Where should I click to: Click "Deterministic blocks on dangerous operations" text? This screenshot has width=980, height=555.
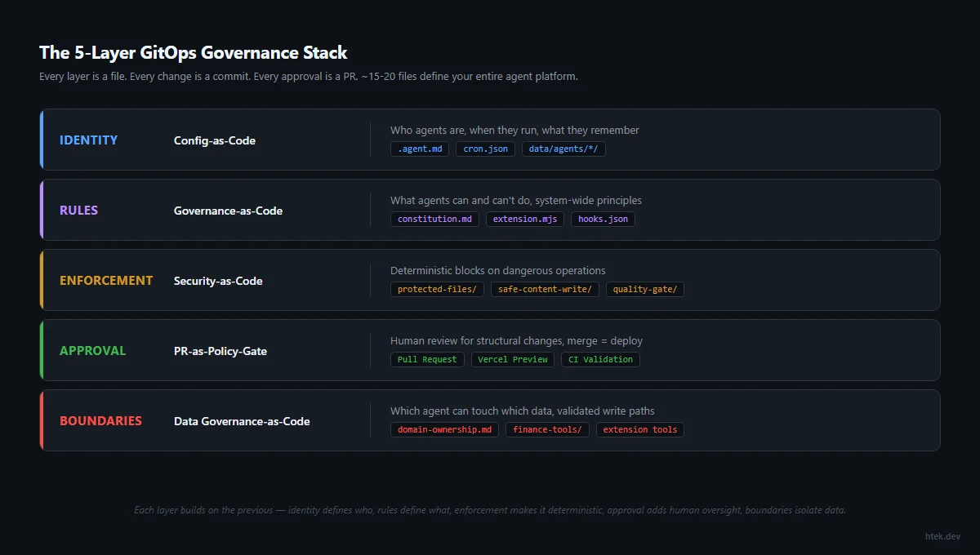click(x=498, y=270)
